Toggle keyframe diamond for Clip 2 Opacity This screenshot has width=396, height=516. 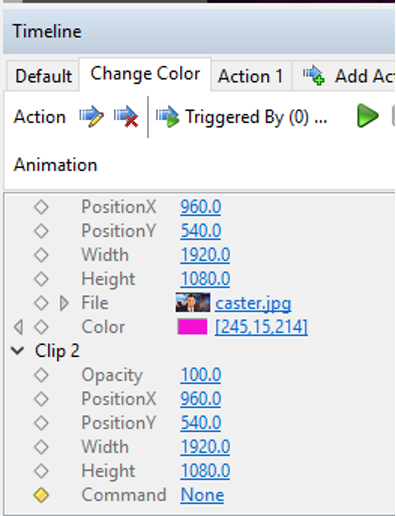pyautogui.click(x=41, y=375)
